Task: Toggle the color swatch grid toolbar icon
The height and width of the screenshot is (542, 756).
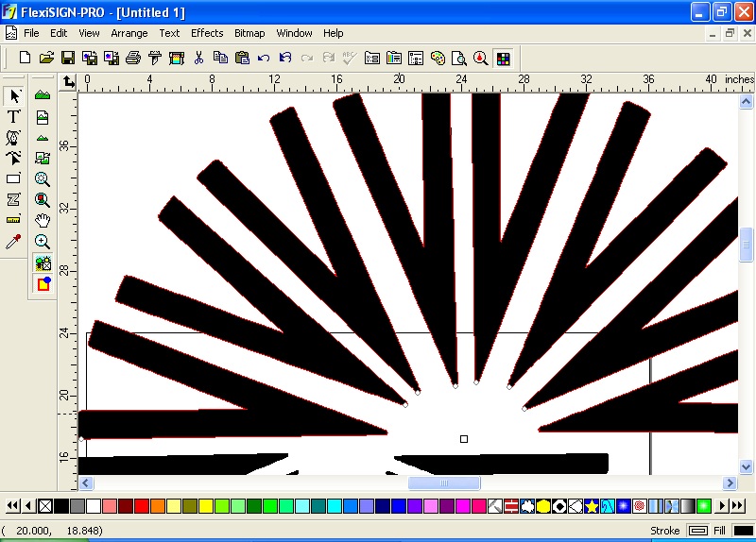Action: [x=503, y=59]
